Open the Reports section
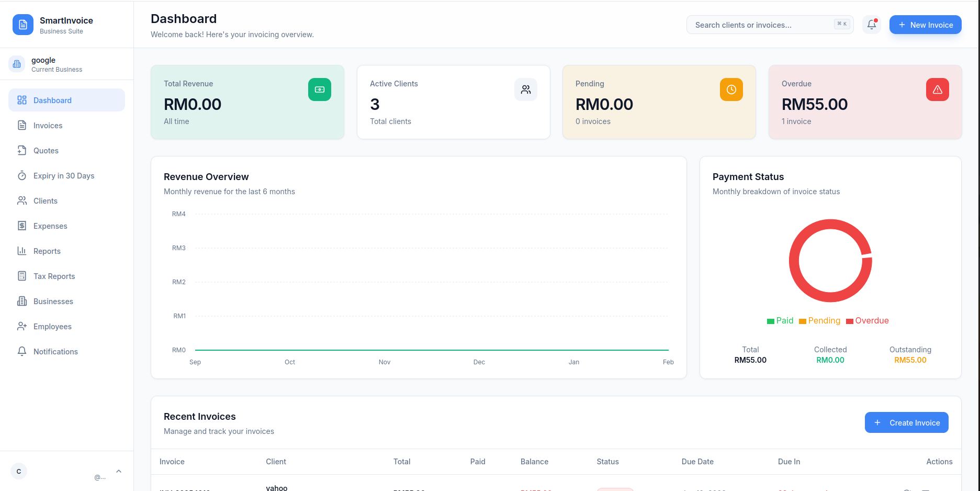The width and height of the screenshot is (980, 491). click(47, 251)
